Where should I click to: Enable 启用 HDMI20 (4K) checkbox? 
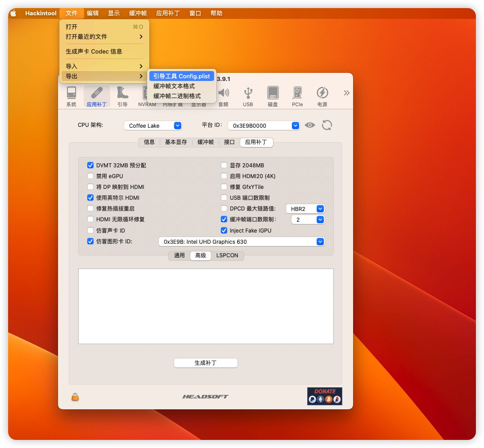point(224,176)
